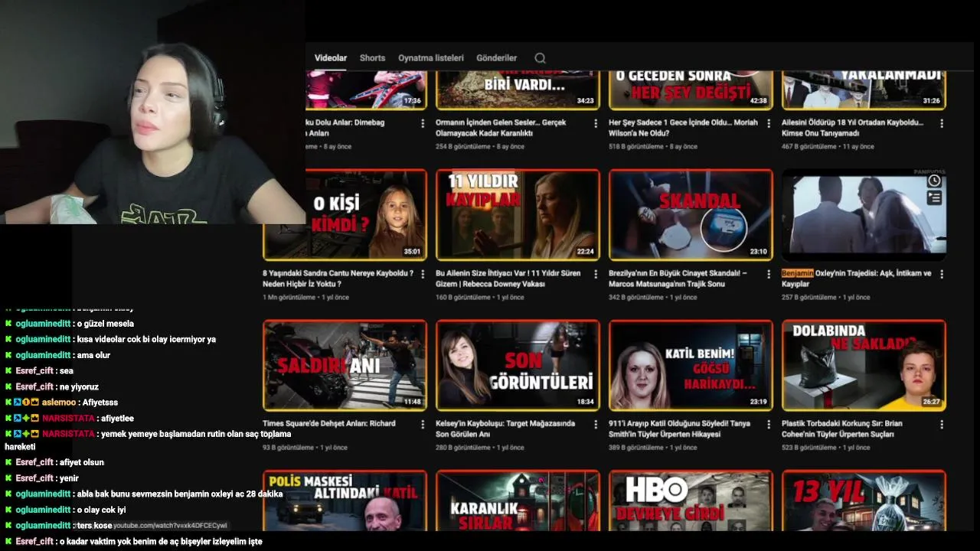Open more options for Kelsey'in Kayboluşu video
Viewport: 980px width, 551px height.
click(x=596, y=424)
